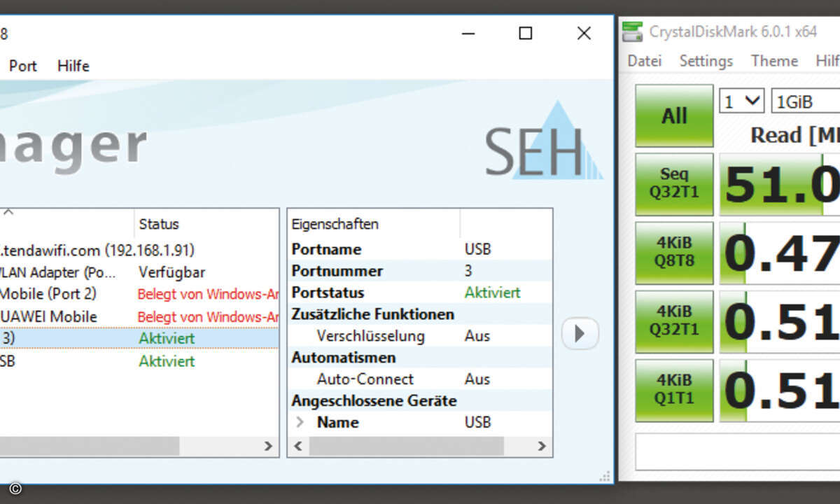Close the SEH manager window

(x=584, y=33)
